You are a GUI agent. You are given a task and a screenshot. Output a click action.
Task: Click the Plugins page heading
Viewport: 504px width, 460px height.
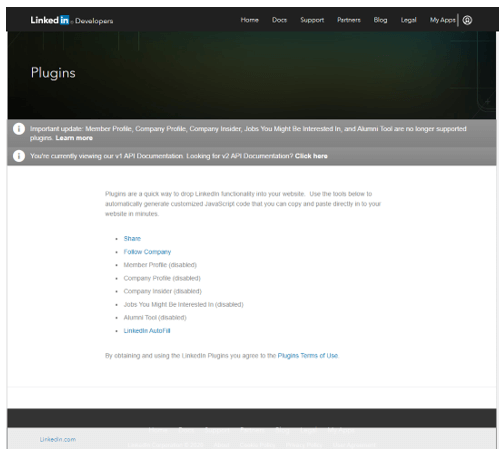pyautogui.click(x=53, y=73)
